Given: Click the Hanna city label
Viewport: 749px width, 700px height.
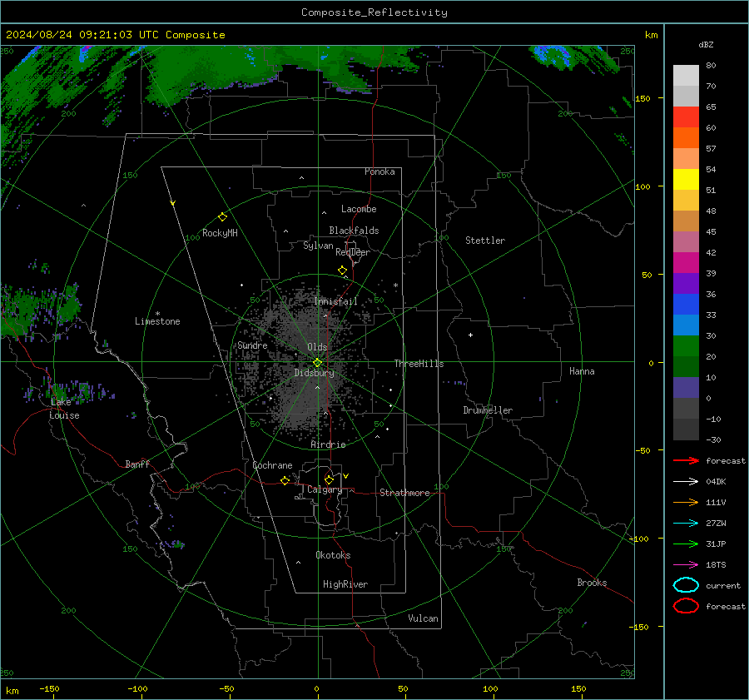Looking at the screenshot, I should pyautogui.click(x=582, y=371).
